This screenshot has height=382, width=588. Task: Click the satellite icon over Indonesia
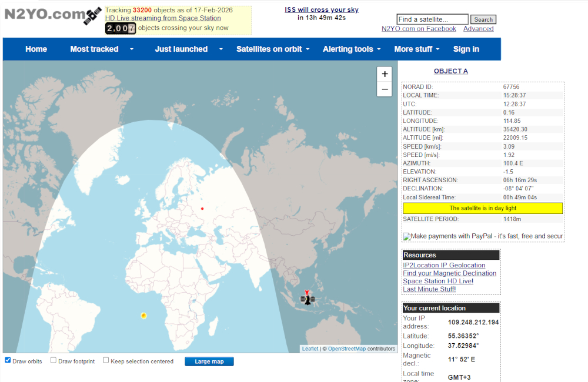click(x=307, y=299)
